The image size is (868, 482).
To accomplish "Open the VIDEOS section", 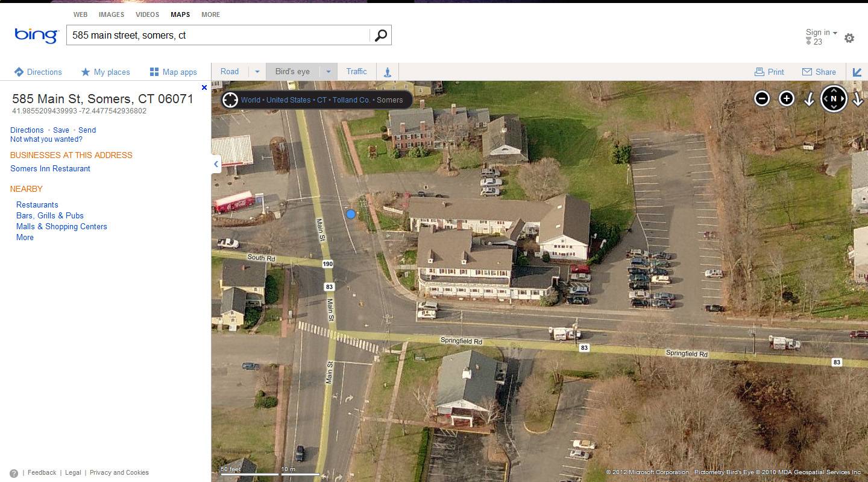I will pyautogui.click(x=147, y=14).
